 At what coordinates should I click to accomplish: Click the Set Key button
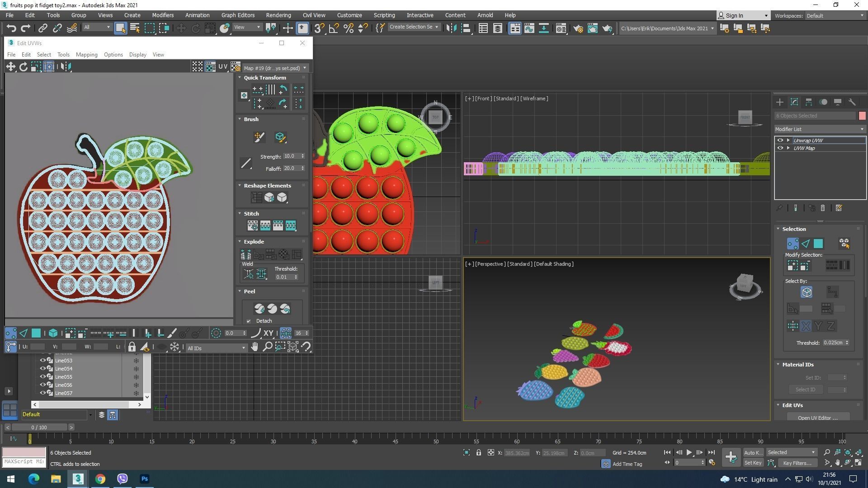[x=753, y=463]
